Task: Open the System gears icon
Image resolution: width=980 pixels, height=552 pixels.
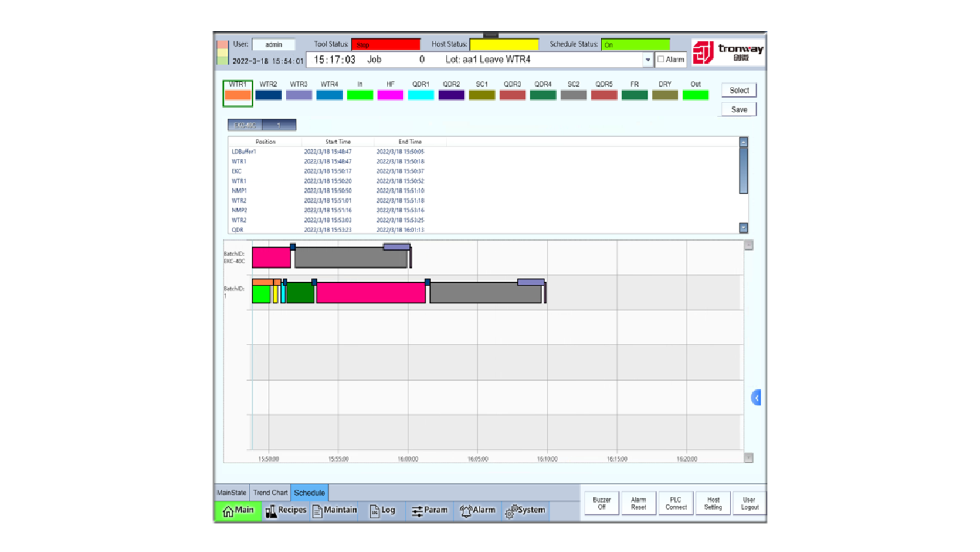Action: coord(510,512)
